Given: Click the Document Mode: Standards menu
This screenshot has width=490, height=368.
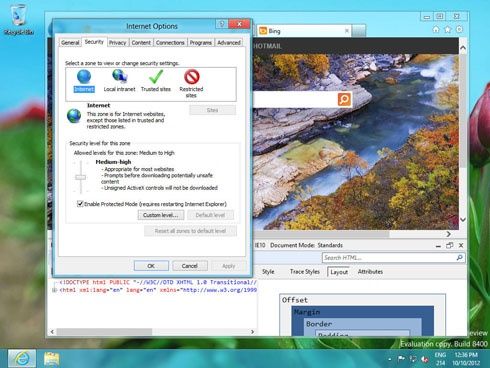Looking at the screenshot, I should [306, 245].
